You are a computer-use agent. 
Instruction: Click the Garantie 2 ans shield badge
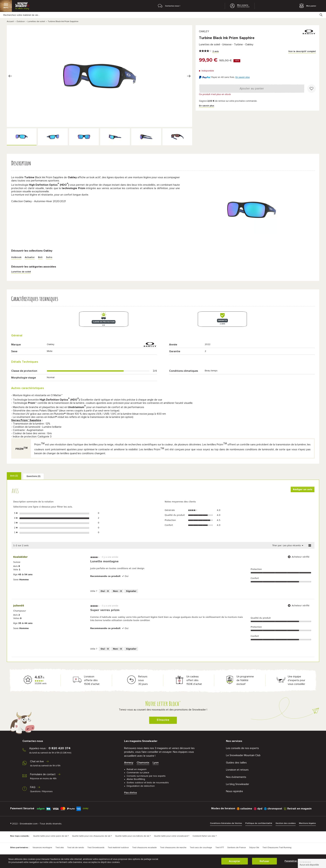[x=222, y=319]
